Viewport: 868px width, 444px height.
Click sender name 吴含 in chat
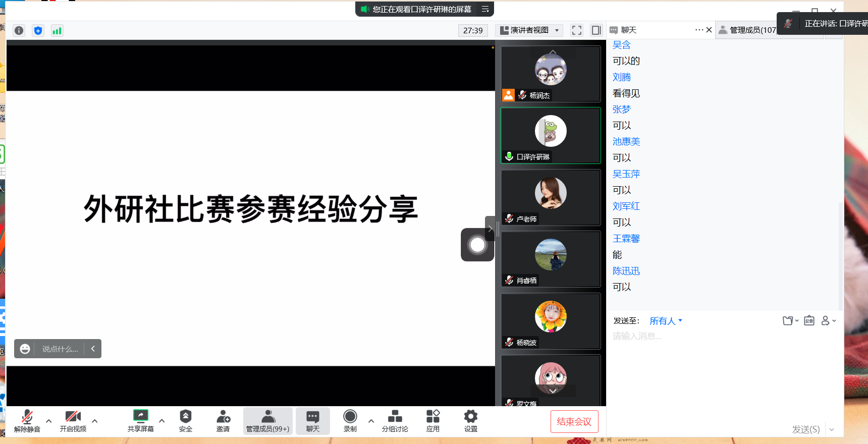(x=622, y=45)
